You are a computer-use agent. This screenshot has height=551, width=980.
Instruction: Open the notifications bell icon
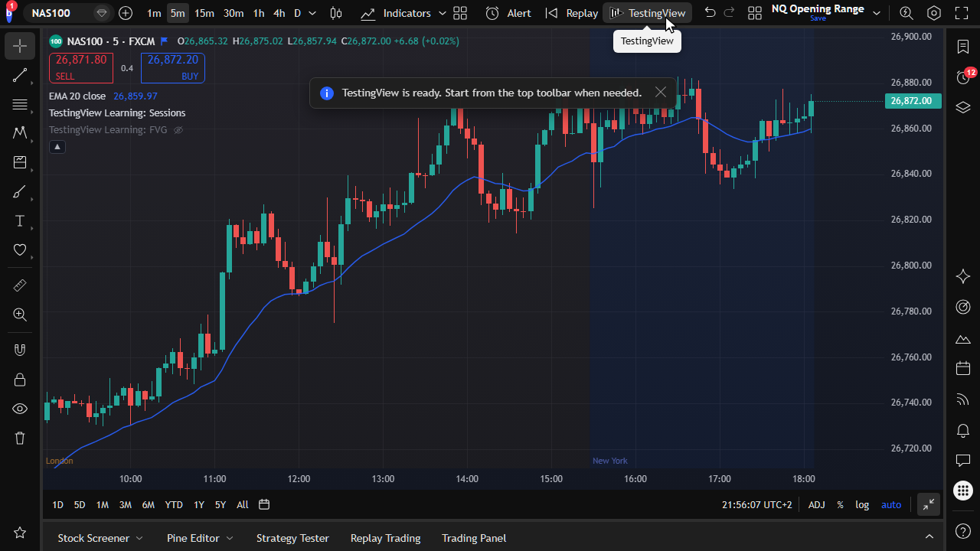click(963, 430)
